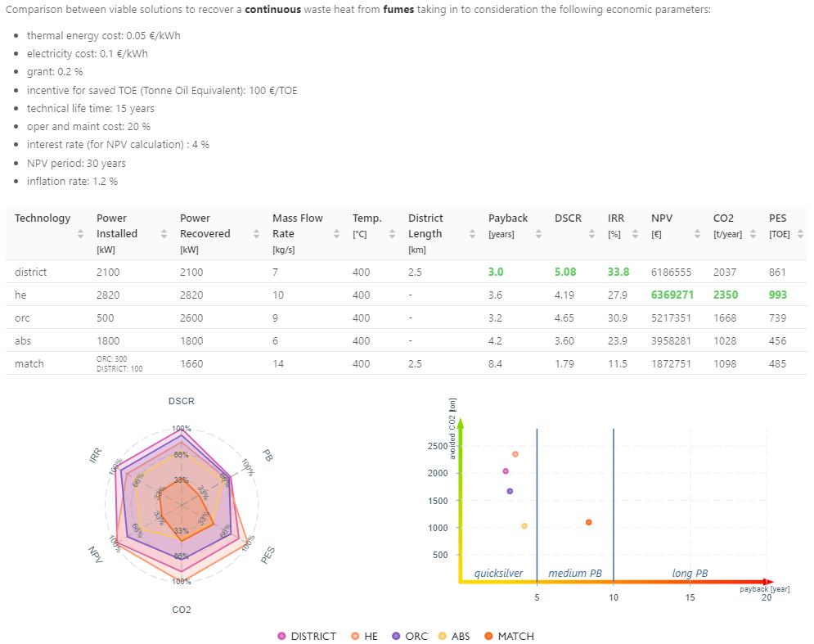Select the he technology row name
Screen dimensions: 814x644
point(20,295)
